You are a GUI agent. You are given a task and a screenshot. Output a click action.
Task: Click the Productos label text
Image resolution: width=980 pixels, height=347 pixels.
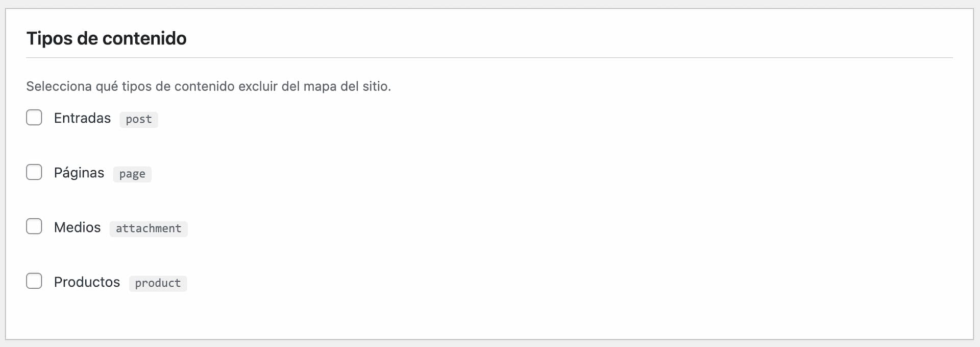[x=87, y=282]
